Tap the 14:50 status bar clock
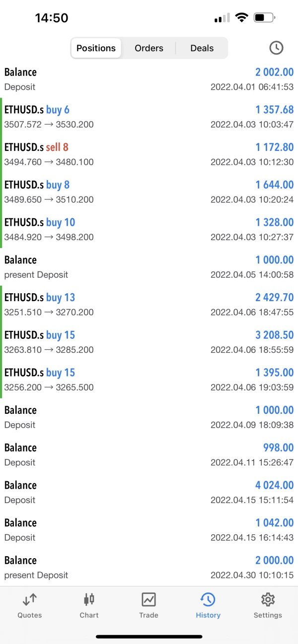 point(52,18)
